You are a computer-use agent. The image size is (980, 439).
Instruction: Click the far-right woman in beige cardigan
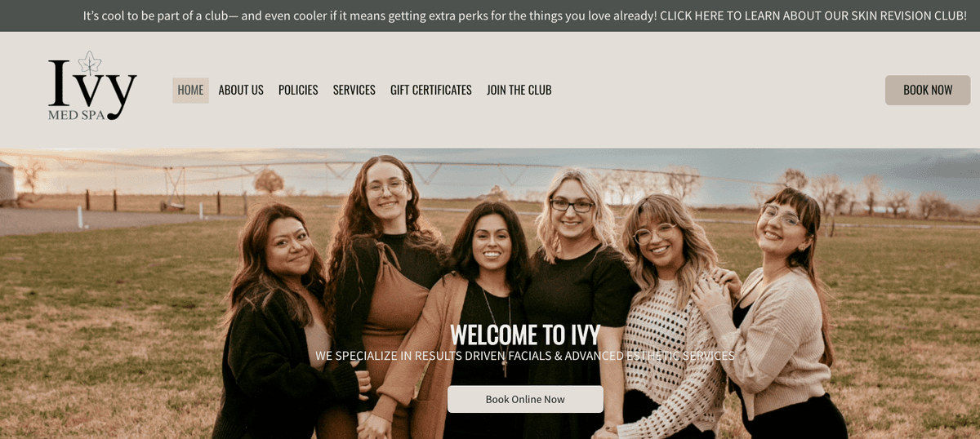tap(780, 318)
